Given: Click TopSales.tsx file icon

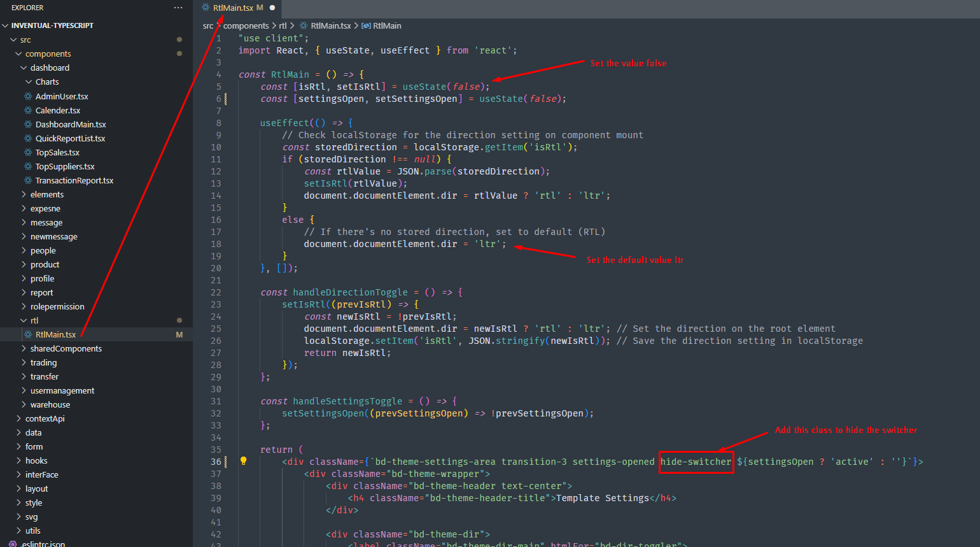Looking at the screenshot, I should tap(28, 152).
